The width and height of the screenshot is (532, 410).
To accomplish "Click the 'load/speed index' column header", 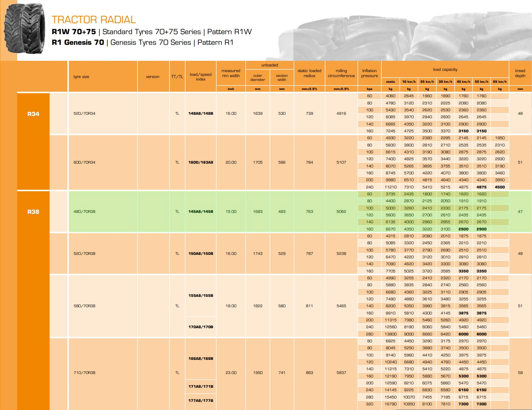I will 201,77.
